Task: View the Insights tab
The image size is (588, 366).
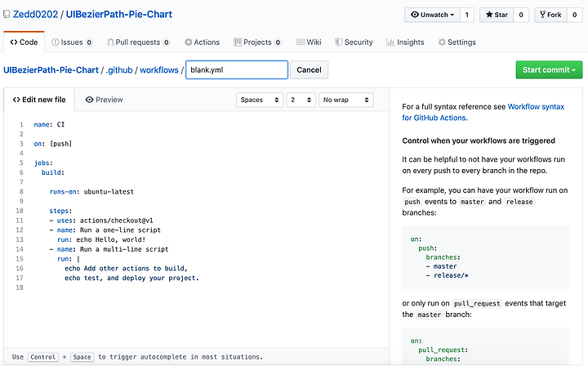Action: (x=405, y=42)
